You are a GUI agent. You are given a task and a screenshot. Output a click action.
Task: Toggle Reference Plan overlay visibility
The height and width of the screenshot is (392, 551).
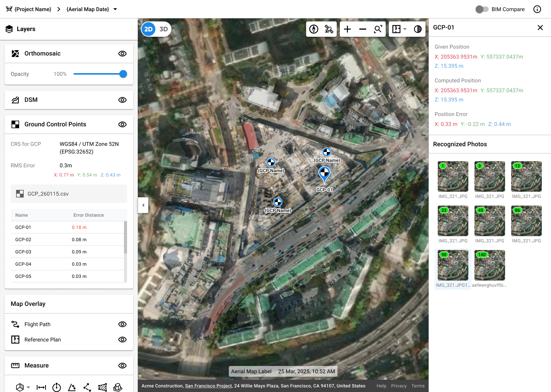[x=122, y=340]
